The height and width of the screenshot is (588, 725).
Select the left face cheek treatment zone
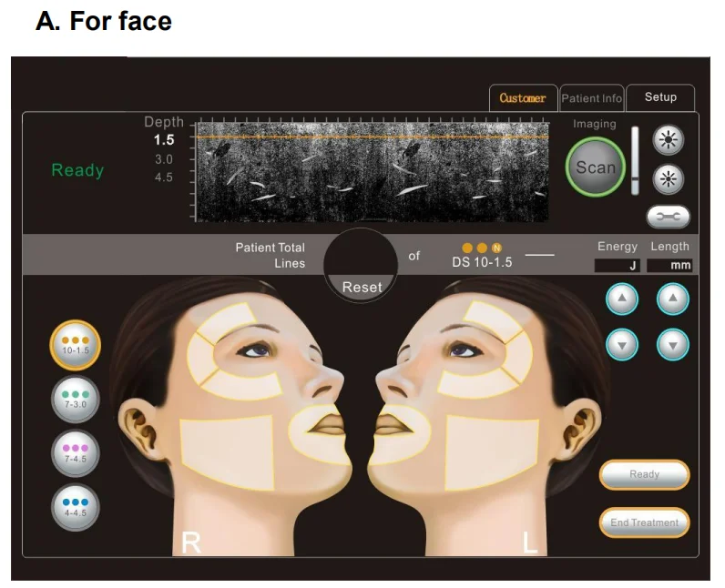(x=492, y=451)
